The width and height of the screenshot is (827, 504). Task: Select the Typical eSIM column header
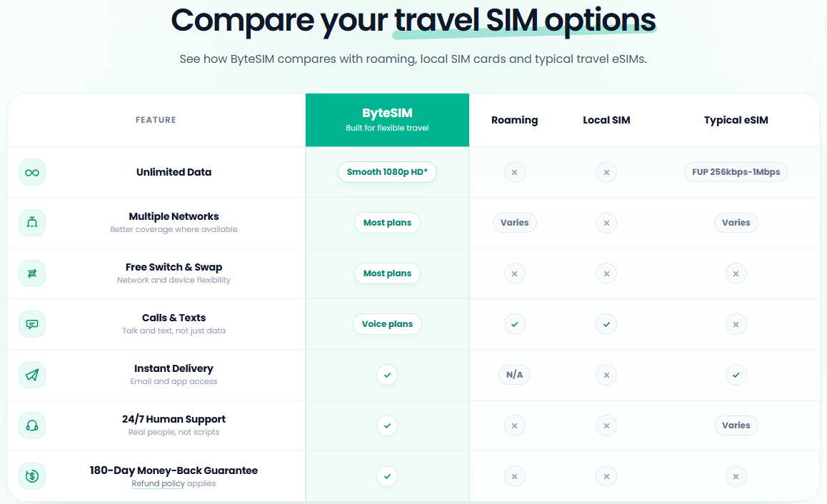point(736,120)
